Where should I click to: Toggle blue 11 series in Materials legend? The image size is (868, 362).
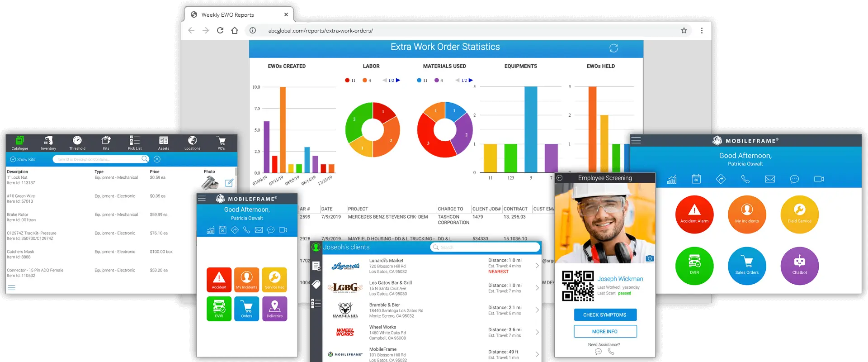[x=422, y=80]
